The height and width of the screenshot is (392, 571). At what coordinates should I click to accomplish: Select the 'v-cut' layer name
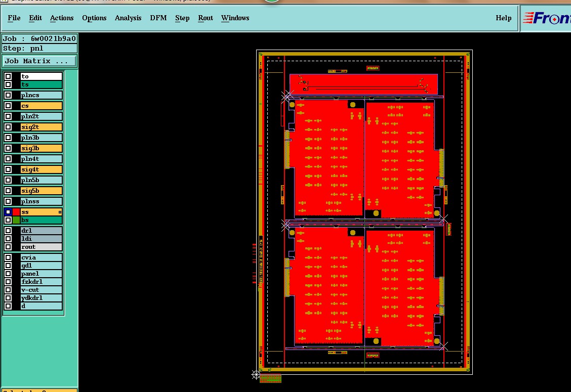41,290
